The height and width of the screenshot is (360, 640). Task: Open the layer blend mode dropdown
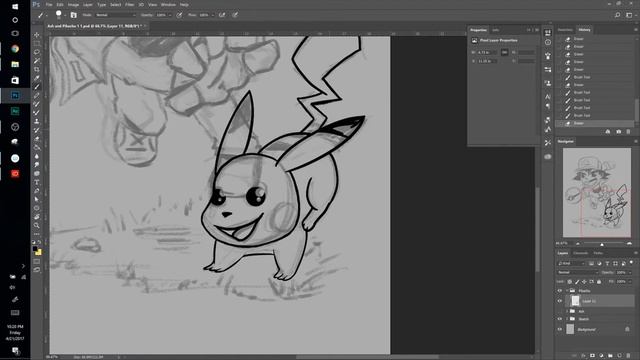(577, 272)
